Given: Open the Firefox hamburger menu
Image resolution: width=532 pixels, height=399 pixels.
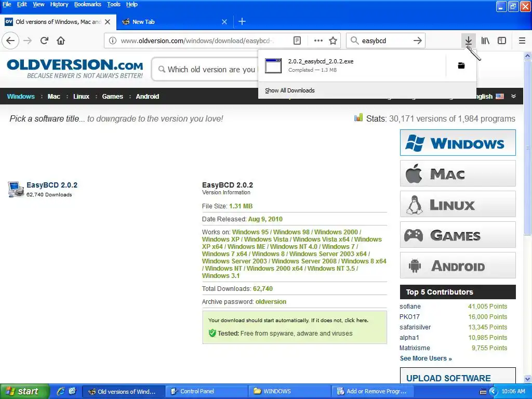Looking at the screenshot, I should pyautogui.click(x=522, y=41).
